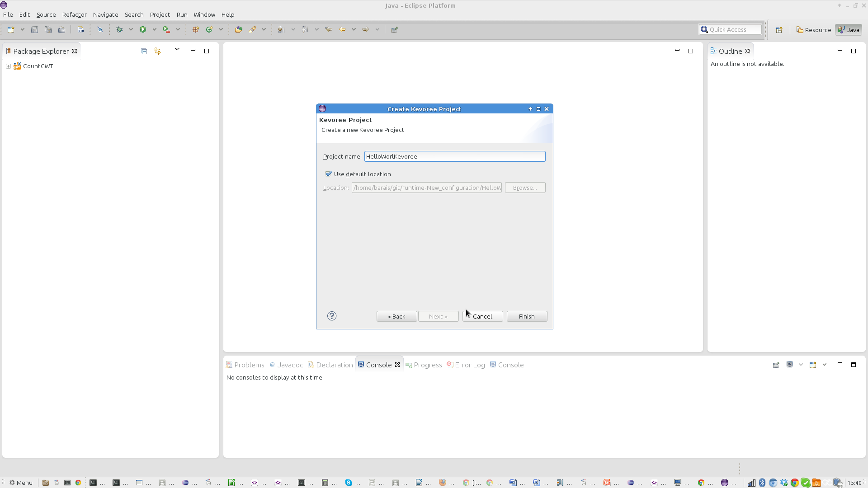Open the File menu
The image size is (868, 488).
tap(8, 14)
